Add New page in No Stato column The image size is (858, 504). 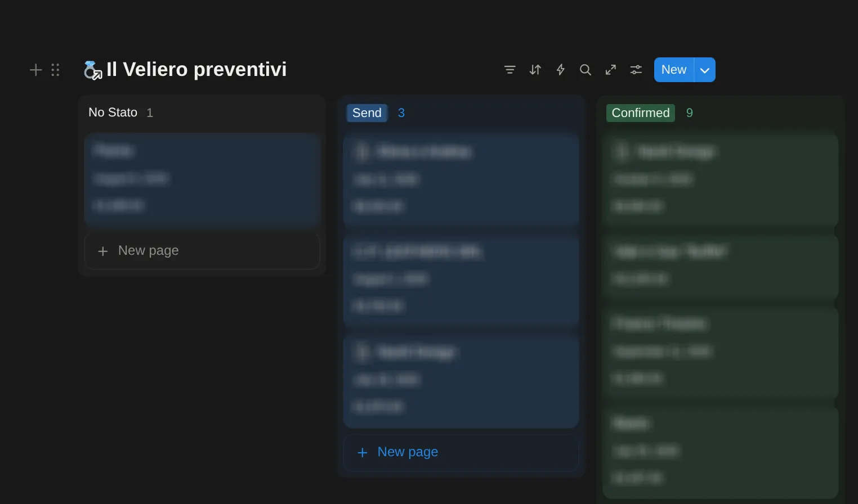point(202,251)
